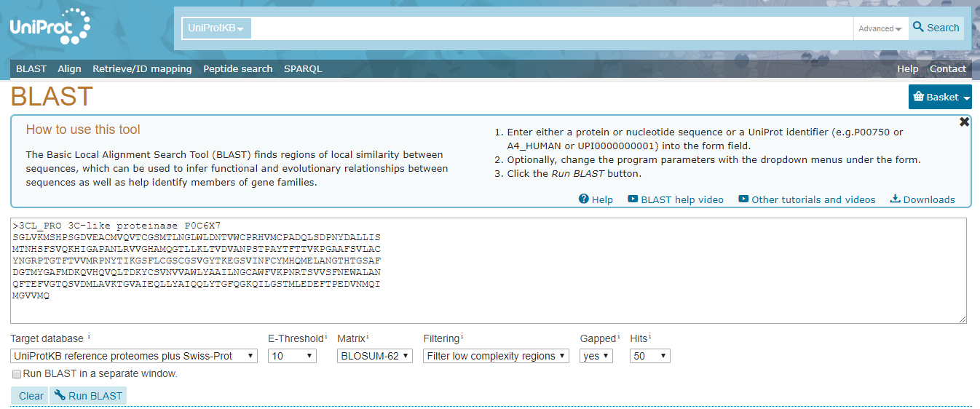
Task: Open the BLAST menu item
Action: 31,68
